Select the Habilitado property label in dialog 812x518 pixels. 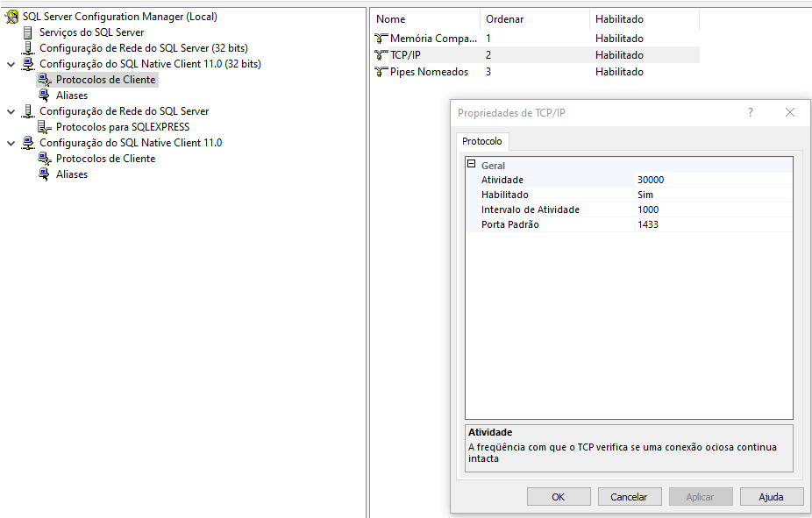(505, 195)
